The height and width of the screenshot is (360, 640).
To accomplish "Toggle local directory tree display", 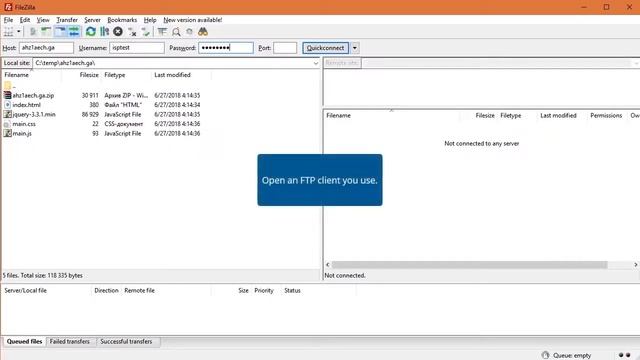I will [46, 32].
